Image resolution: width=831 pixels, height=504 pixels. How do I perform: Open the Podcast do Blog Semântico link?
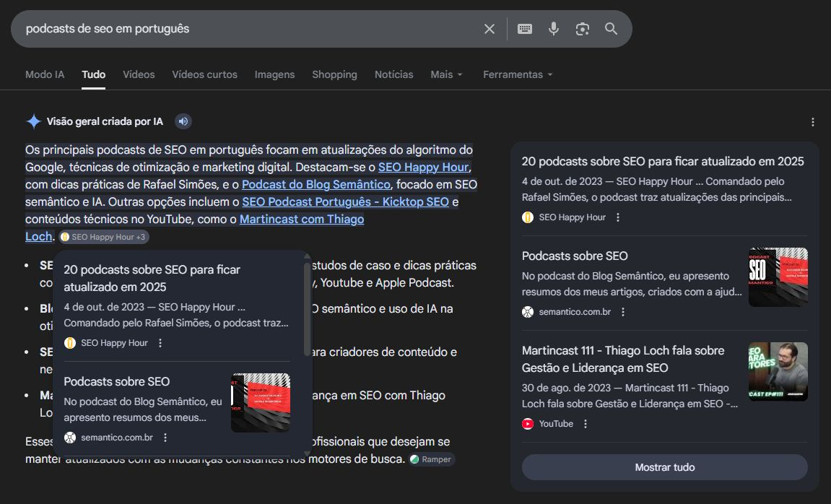click(x=316, y=184)
